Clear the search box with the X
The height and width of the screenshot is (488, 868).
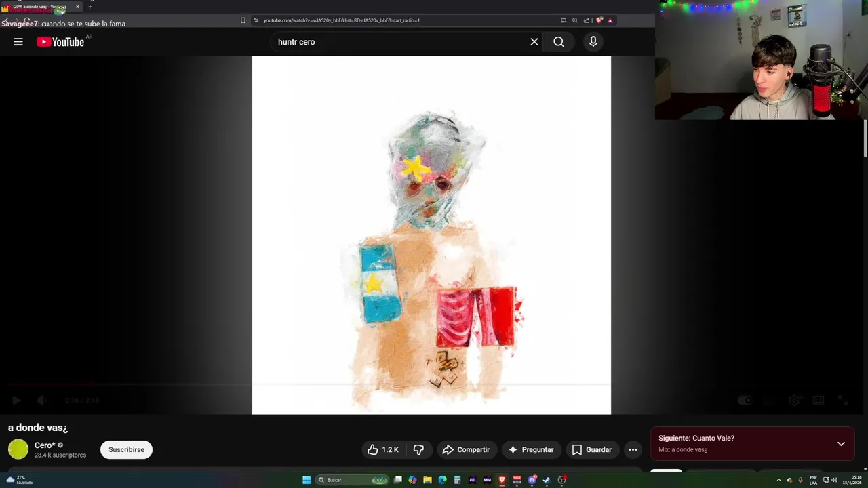[534, 42]
